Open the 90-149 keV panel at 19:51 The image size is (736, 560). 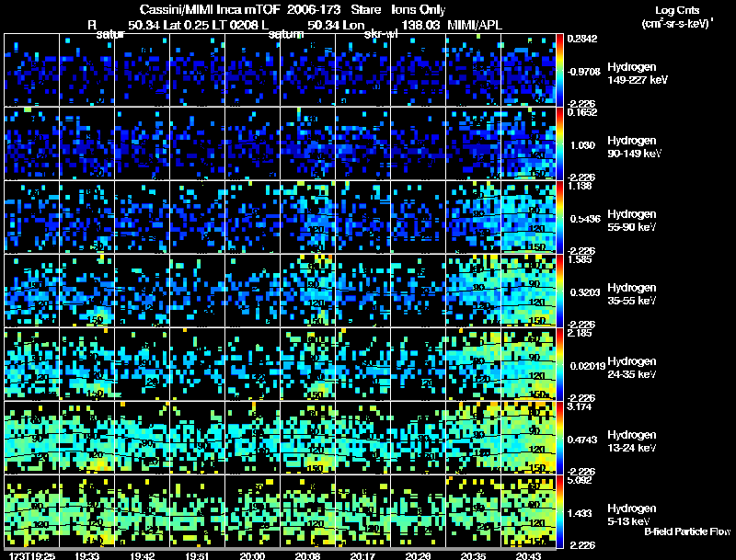pyautogui.click(x=197, y=143)
